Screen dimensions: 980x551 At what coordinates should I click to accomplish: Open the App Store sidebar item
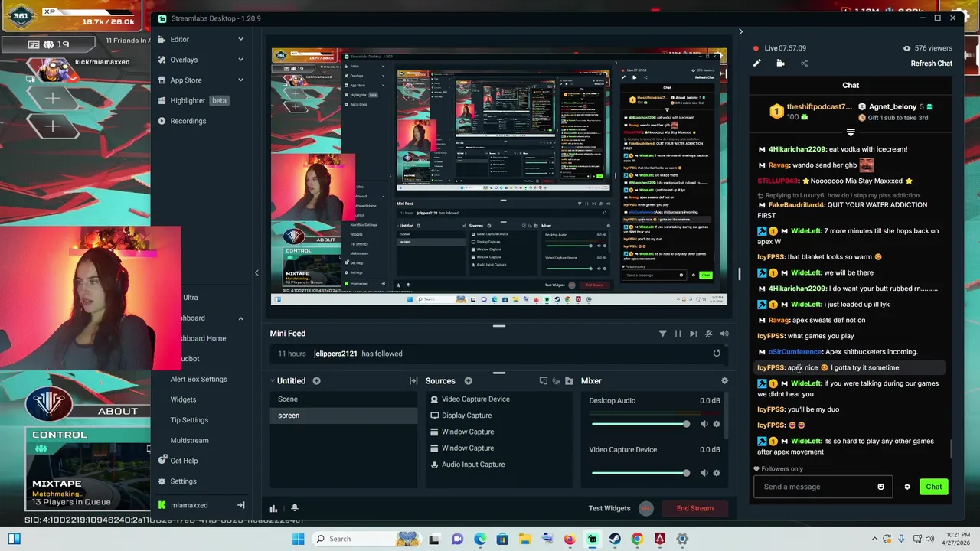(x=186, y=80)
